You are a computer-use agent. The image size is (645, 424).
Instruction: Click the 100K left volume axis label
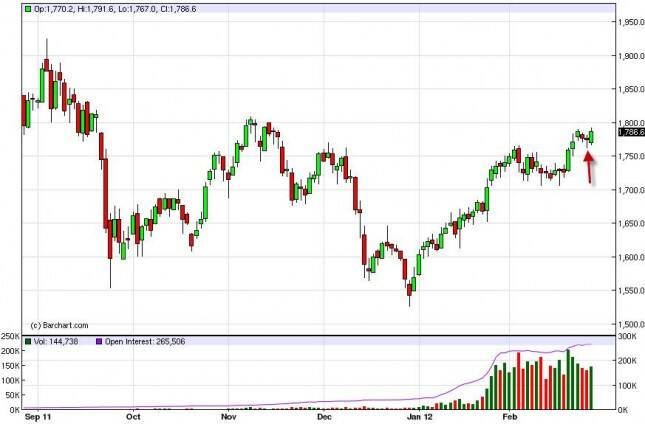tap(11, 380)
